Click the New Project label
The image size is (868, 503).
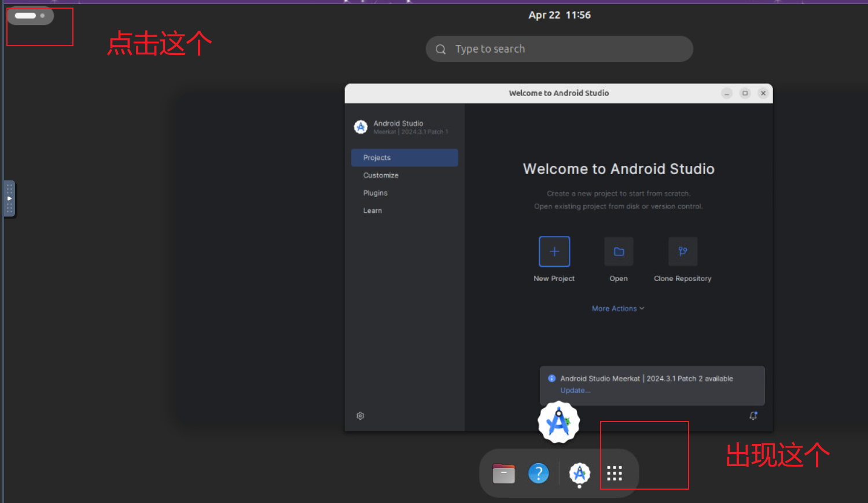pyautogui.click(x=554, y=279)
